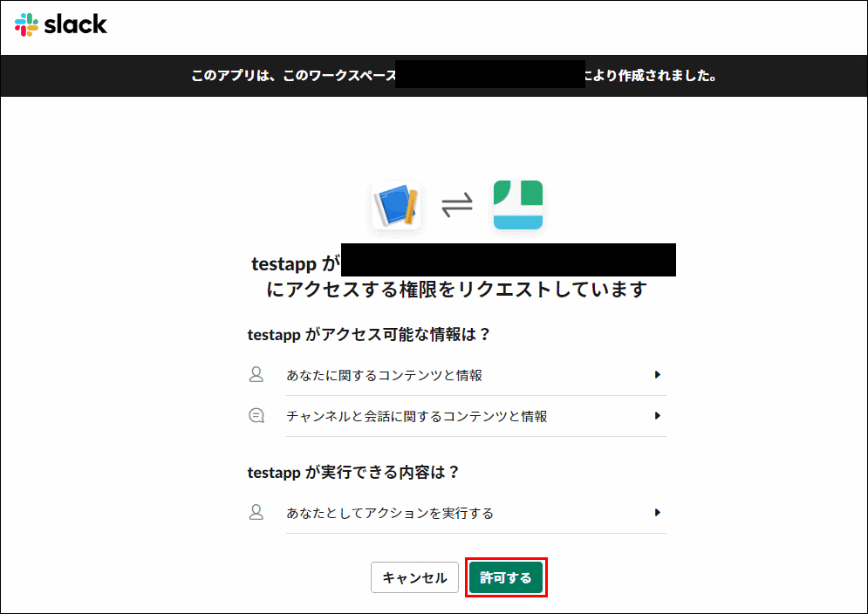Screen dimensions: 868x614
Task: Click the キャンセル button
Action: (x=414, y=577)
